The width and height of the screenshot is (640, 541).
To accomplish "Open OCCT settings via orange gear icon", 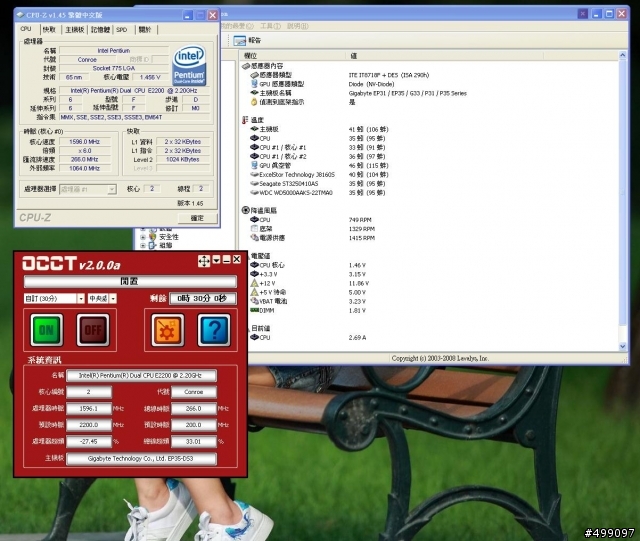I will [167, 330].
